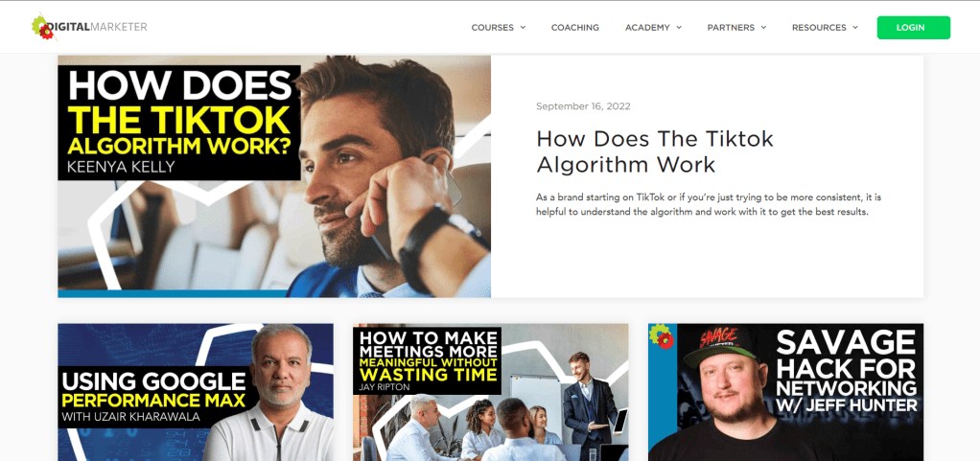Select the Academy menu label
The height and width of the screenshot is (461, 980).
pyautogui.click(x=647, y=28)
